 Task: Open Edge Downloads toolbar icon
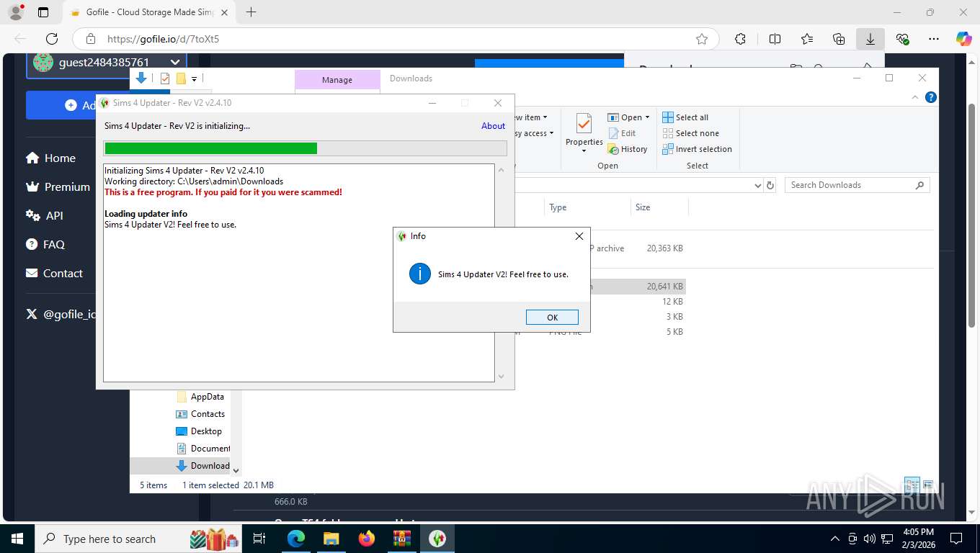coord(870,39)
